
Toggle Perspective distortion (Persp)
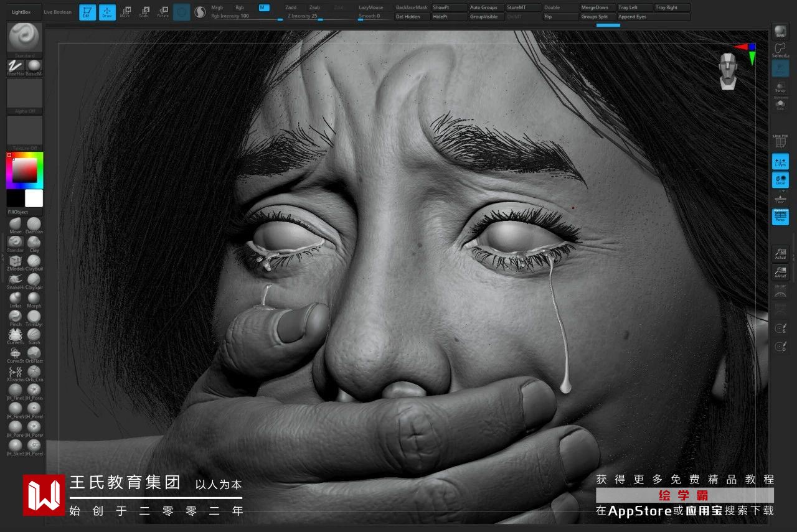[x=780, y=217]
